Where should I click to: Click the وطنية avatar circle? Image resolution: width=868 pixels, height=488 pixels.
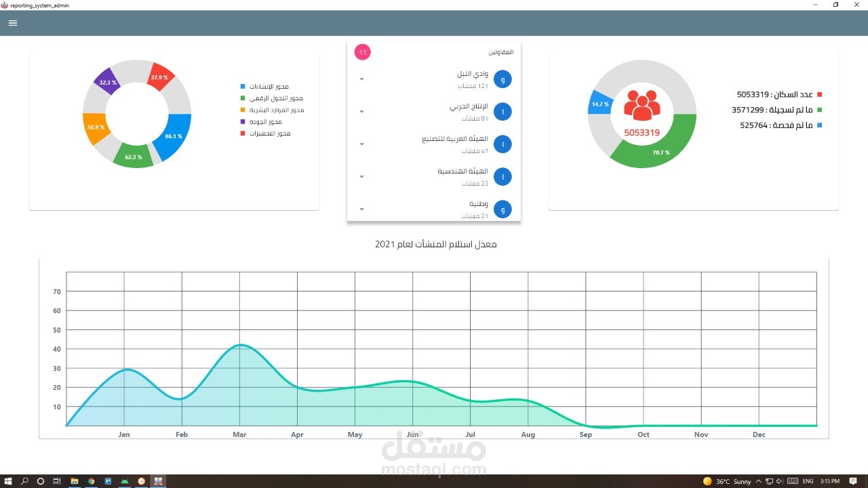tap(502, 209)
